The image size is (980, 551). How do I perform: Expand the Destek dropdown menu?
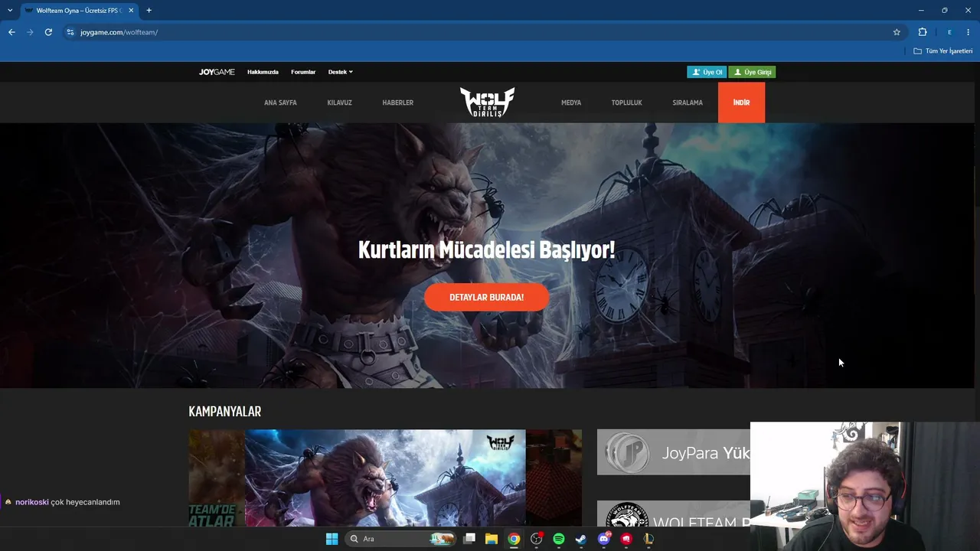[341, 72]
